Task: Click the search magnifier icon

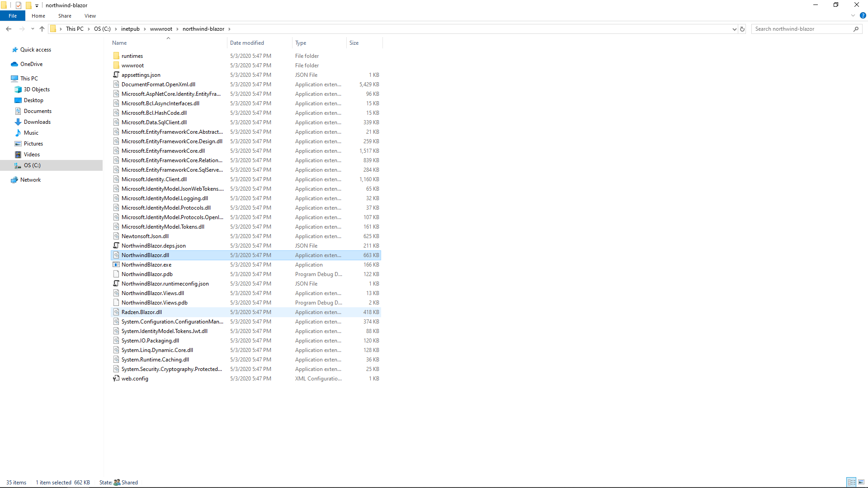Action: click(856, 29)
